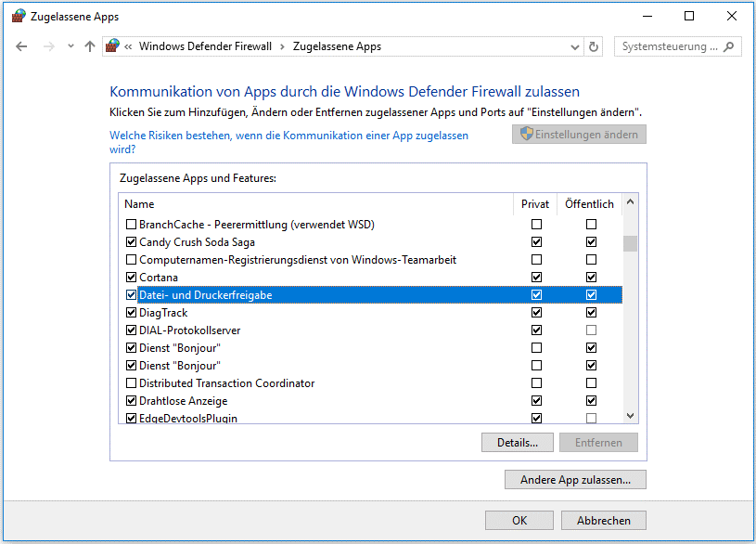Select the Cortana list entry
756x544 pixels.
tap(371, 277)
